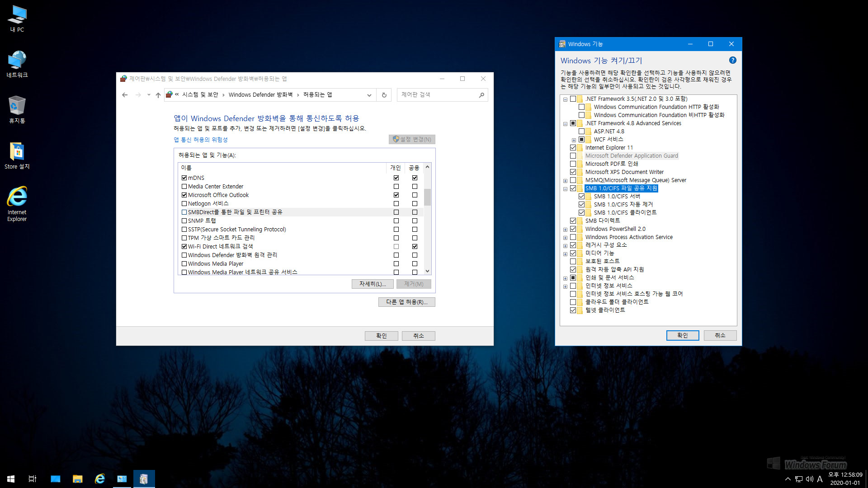
Task: Expand Windows PowerShell 2.0 node
Action: coord(565,230)
